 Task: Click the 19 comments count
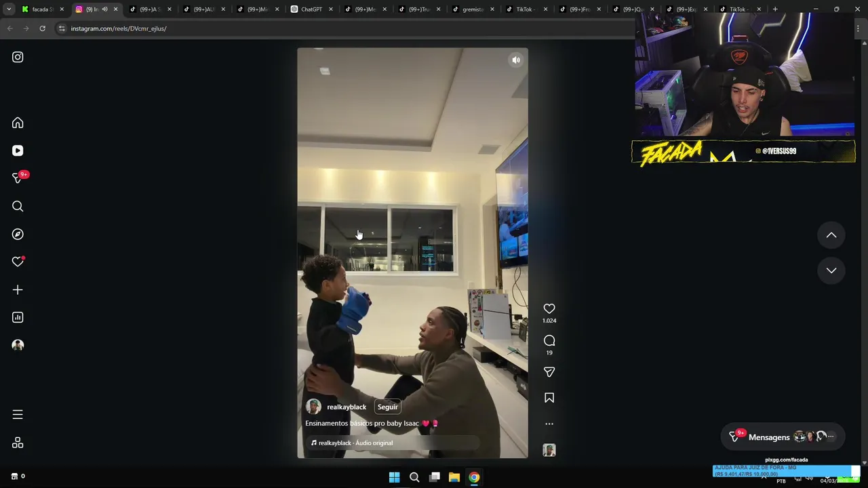click(x=549, y=352)
